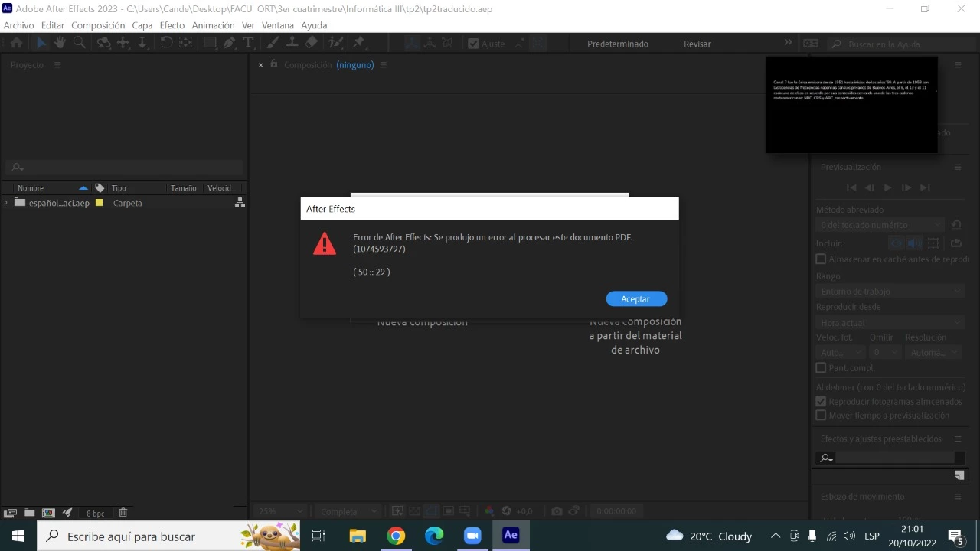The width and height of the screenshot is (980, 551).
Task: Open the Ayuda menu
Action: (x=314, y=25)
